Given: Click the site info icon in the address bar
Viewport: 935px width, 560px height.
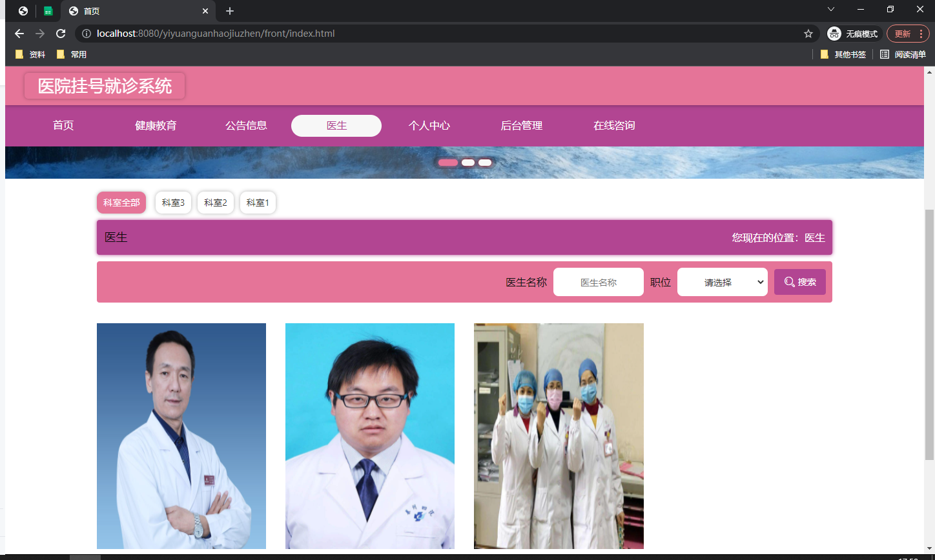Looking at the screenshot, I should pyautogui.click(x=87, y=34).
